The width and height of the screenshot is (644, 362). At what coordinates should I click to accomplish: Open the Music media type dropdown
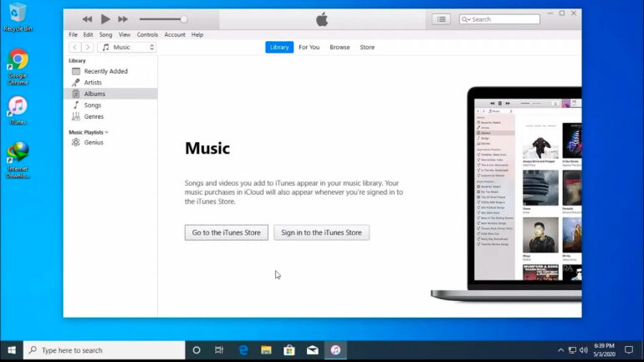[x=127, y=48]
